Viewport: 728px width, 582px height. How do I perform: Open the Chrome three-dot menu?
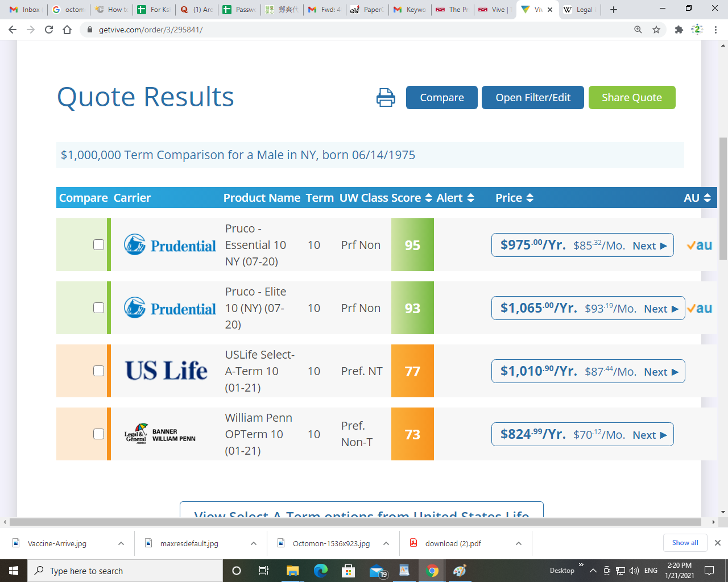715,30
